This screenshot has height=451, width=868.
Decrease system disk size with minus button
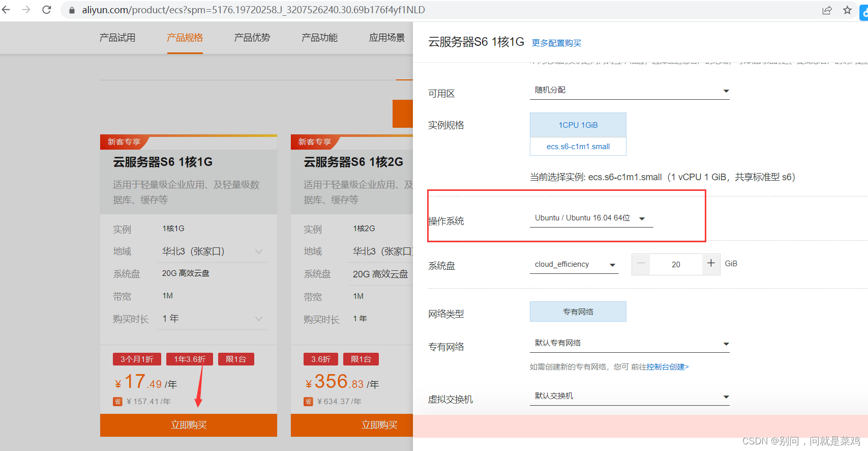(641, 264)
